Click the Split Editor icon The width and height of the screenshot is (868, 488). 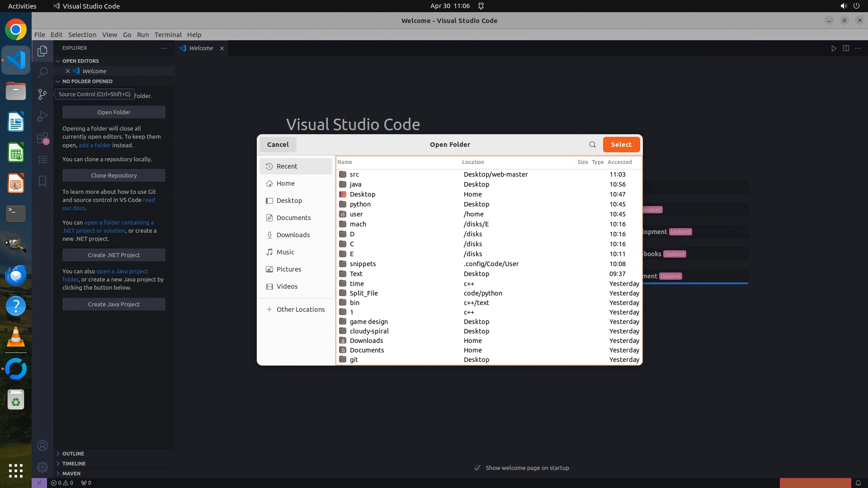(x=846, y=48)
